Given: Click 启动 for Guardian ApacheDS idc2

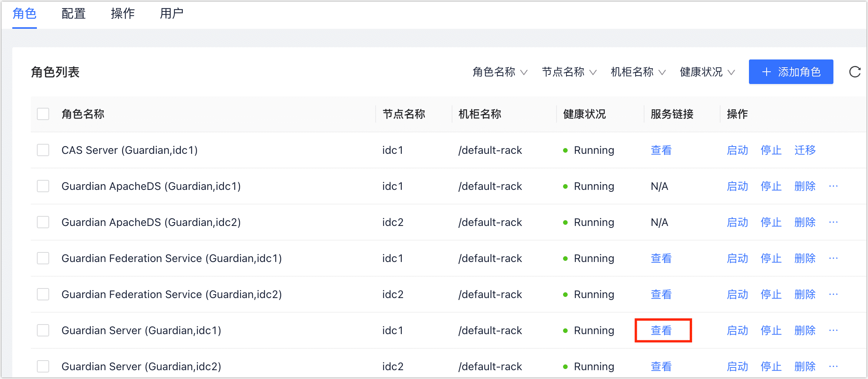Looking at the screenshot, I should pos(738,222).
